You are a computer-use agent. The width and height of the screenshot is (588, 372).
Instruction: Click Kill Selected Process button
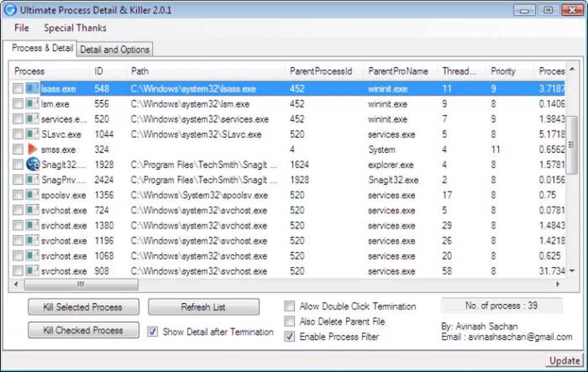coord(83,307)
